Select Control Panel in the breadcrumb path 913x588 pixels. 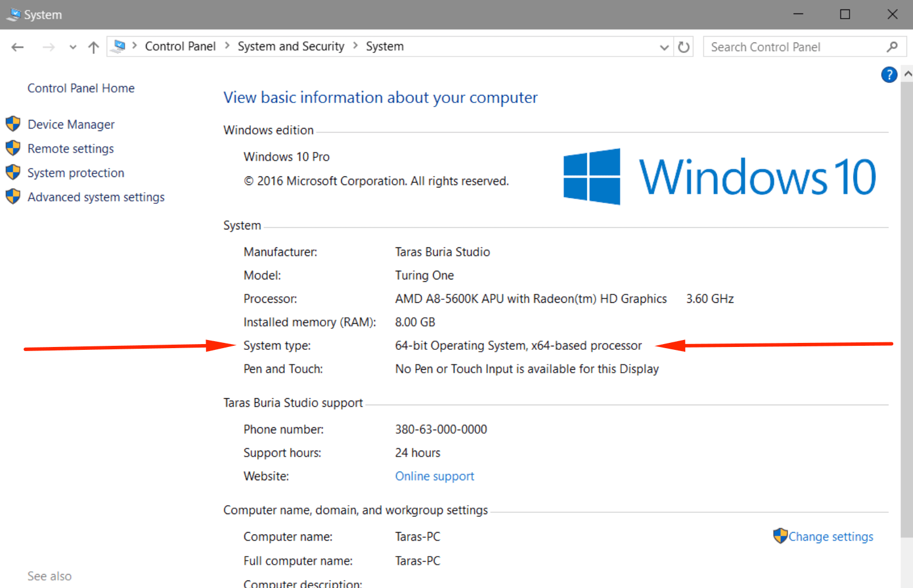tap(180, 46)
